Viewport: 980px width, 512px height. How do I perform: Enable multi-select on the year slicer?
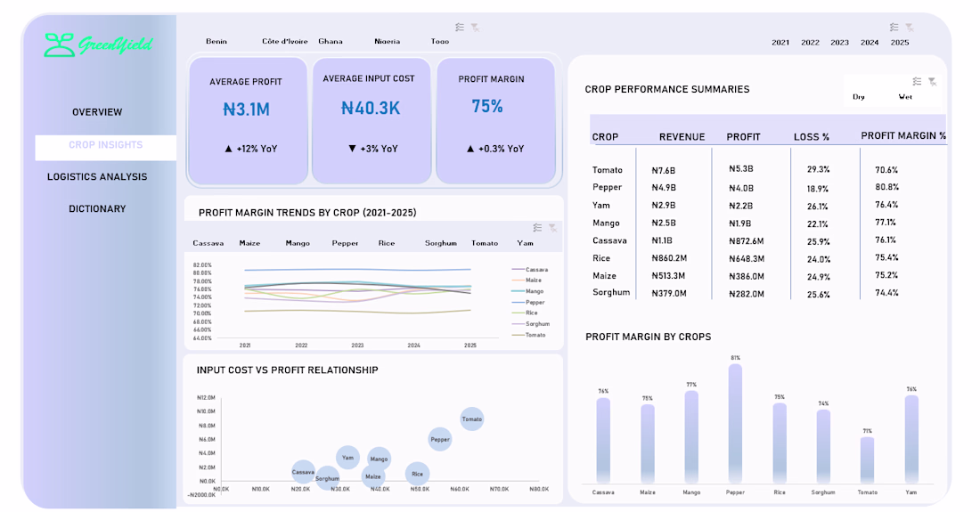pyautogui.click(x=894, y=28)
